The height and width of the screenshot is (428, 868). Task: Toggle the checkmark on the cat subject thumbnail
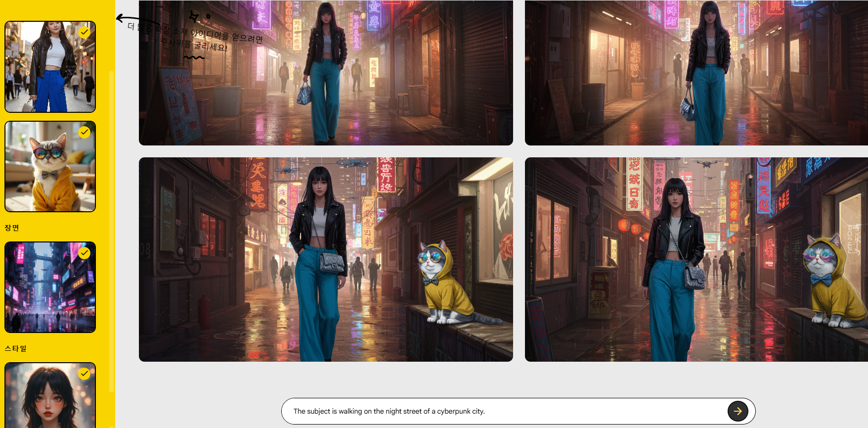(85, 132)
